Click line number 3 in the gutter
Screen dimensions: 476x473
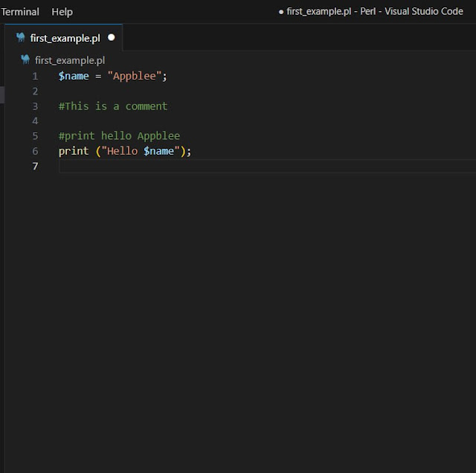click(35, 106)
